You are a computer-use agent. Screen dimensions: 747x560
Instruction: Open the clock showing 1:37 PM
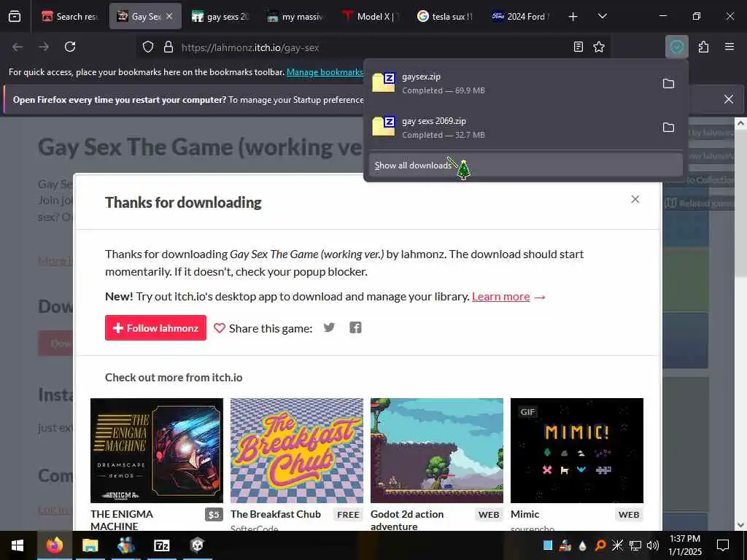(x=685, y=545)
